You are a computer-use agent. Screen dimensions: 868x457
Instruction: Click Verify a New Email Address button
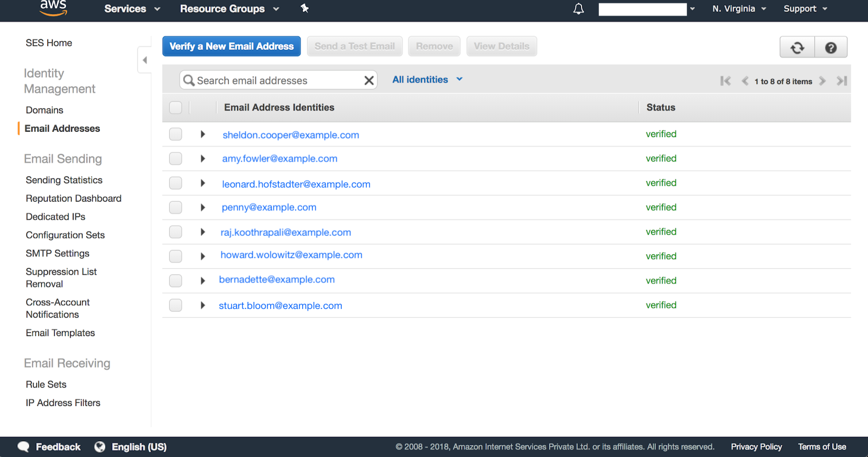point(232,46)
